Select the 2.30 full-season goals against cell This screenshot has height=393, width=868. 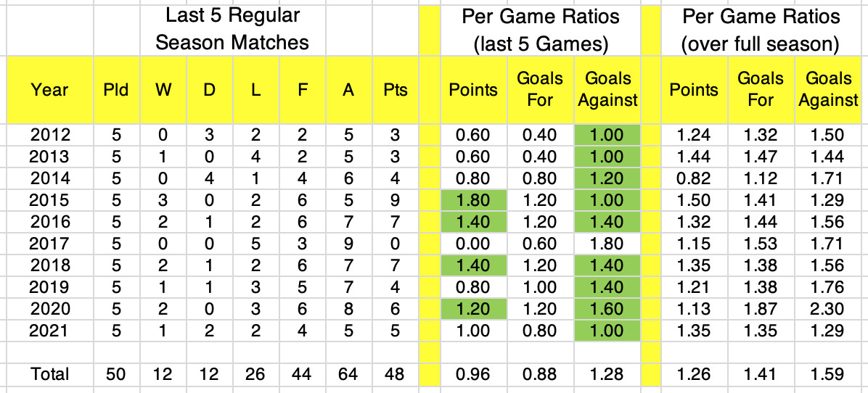click(828, 309)
